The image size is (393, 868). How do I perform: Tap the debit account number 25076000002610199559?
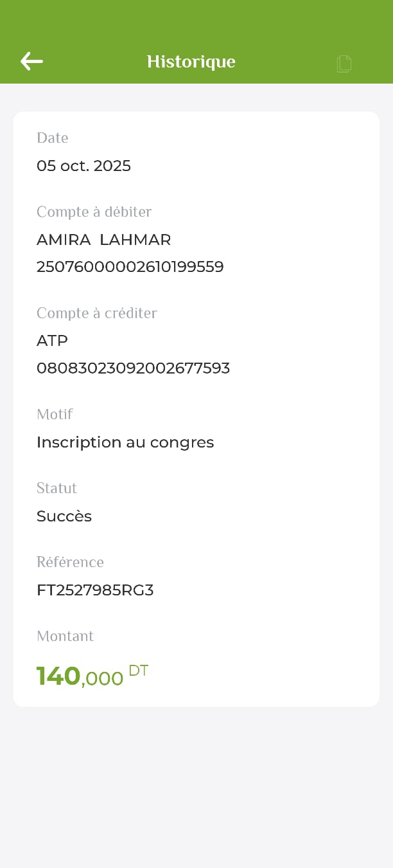point(130,267)
